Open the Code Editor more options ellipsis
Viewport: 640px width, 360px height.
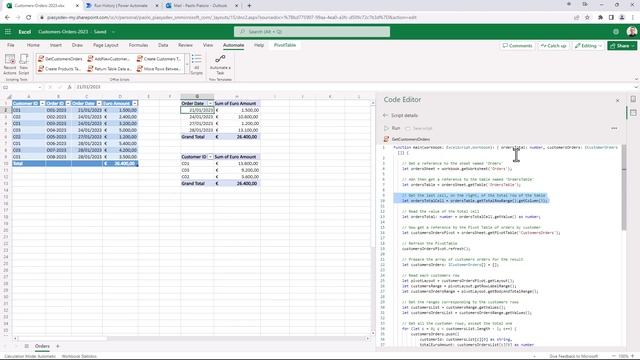point(614,128)
